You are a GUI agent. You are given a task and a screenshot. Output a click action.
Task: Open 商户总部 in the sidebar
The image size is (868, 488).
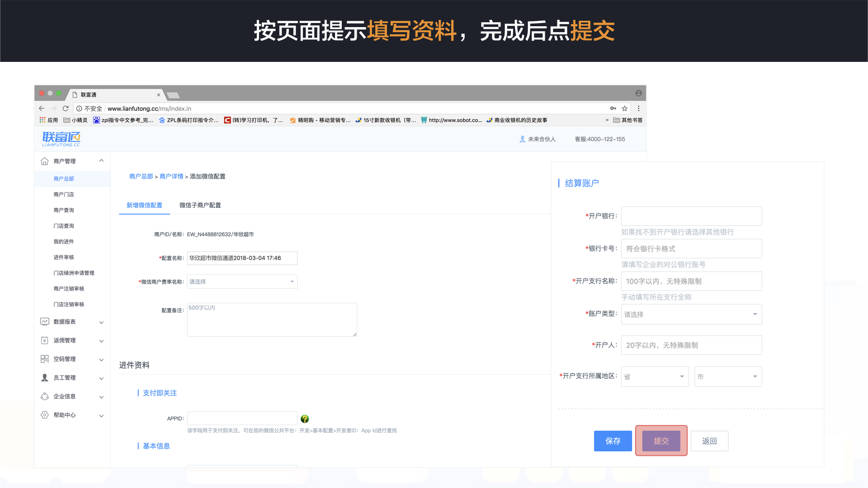point(64,178)
